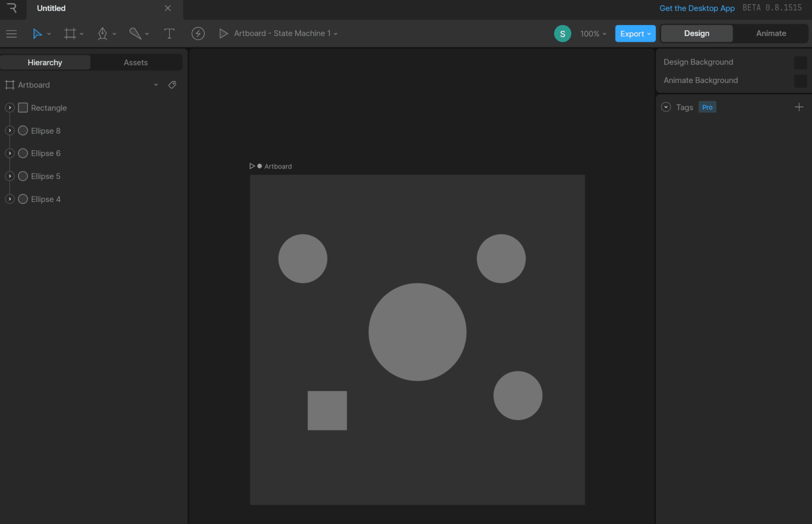
Task: Select Ellipse 4 in hierarchy
Action: coord(45,199)
